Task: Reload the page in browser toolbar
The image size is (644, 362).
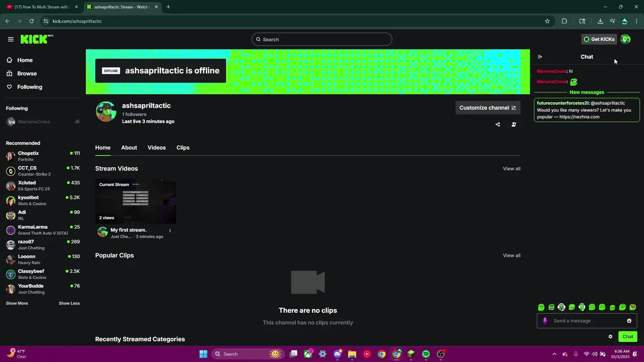Action: [x=31, y=21]
